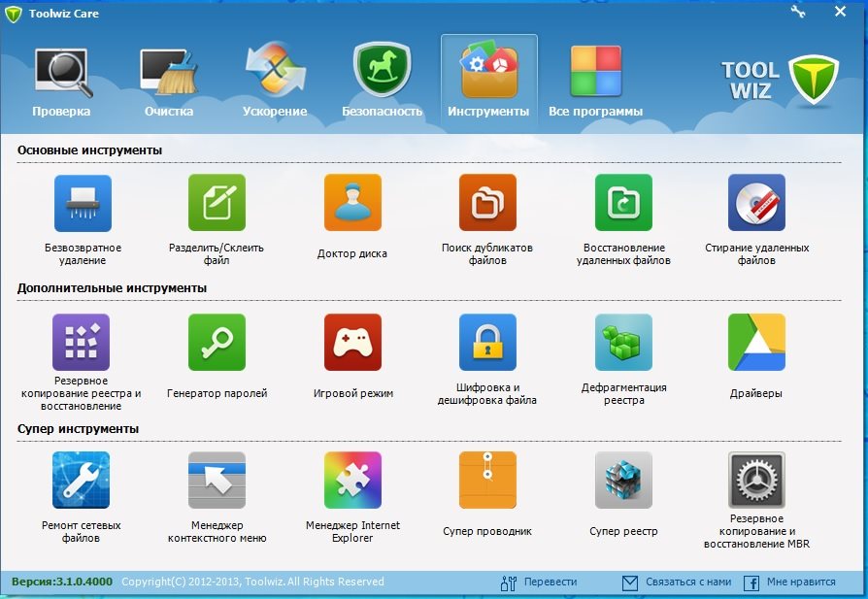Open the Безопасность tab

click(x=382, y=82)
